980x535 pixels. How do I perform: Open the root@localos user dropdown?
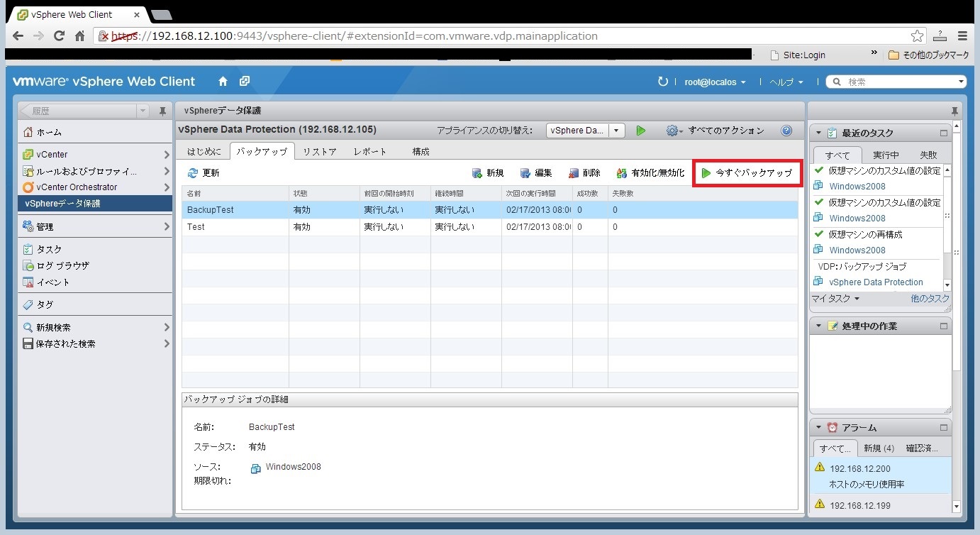(x=715, y=82)
